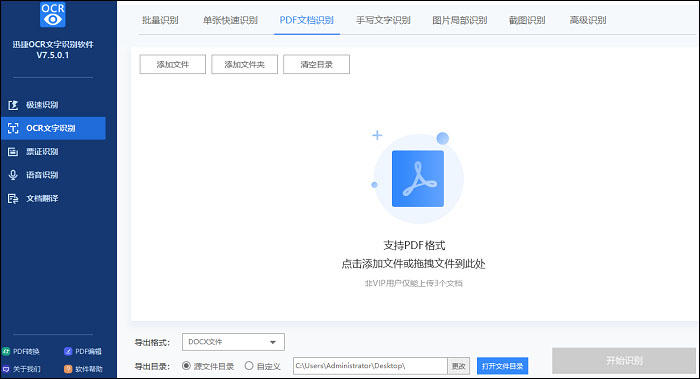
Task: Select the 源文件目录 radio button
Action: [x=186, y=366]
